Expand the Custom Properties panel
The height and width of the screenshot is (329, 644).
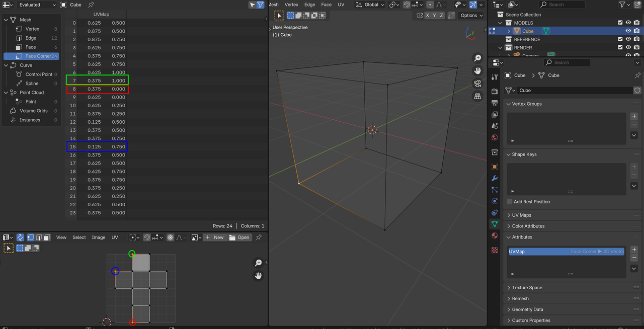[509, 320]
